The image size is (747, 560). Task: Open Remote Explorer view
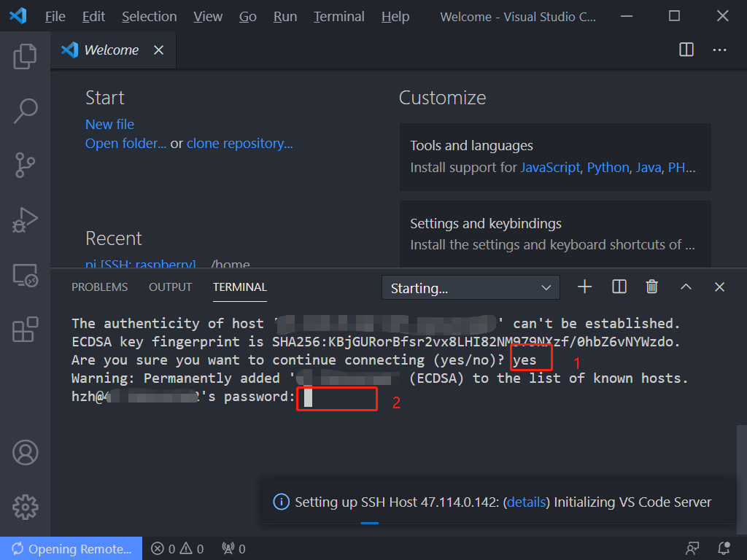coord(25,275)
